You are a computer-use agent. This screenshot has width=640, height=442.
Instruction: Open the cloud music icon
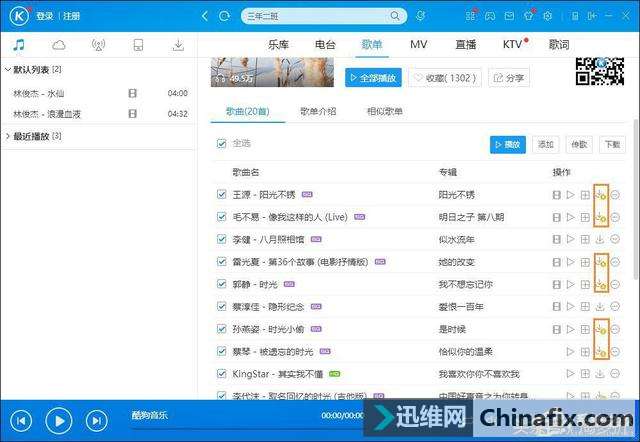(x=59, y=44)
